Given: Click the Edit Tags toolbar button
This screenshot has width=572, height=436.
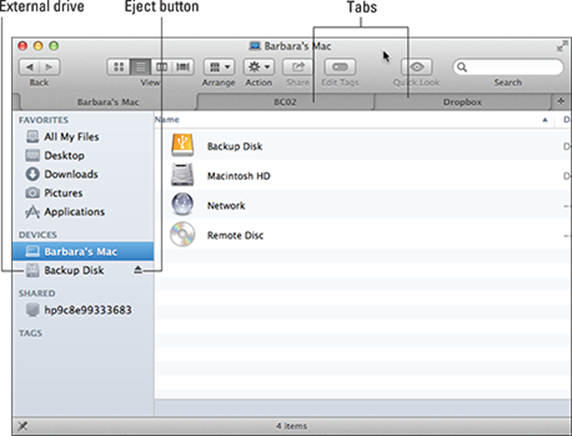Looking at the screenshot, I should [340, 67].
